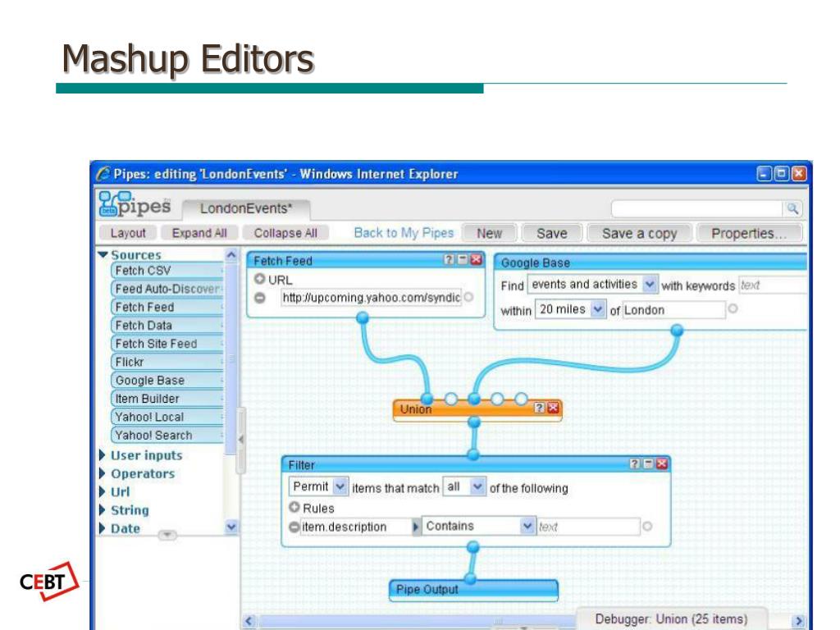This screenshot has height=630, width=840.
Task: Expand the Date category
Action: [103, 528]
